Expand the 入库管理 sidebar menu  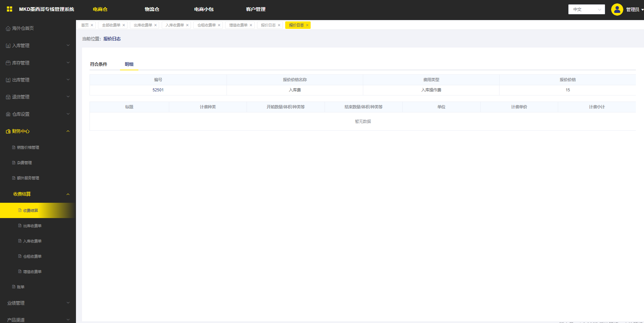tap(37, 46)
